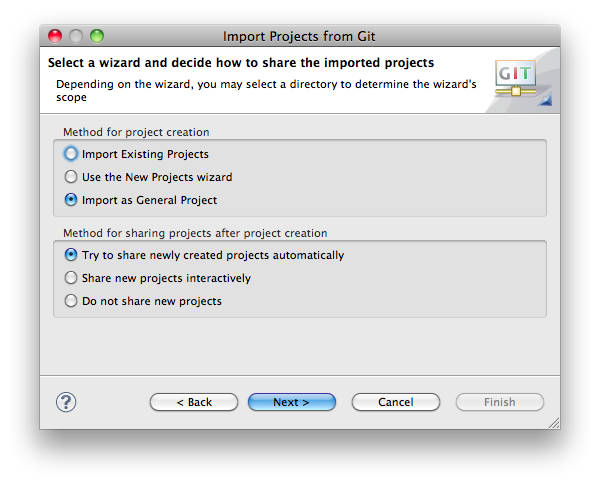Select Import as General Project option
The width and height of the screenshot is (600, 484).
click(71, 200)
